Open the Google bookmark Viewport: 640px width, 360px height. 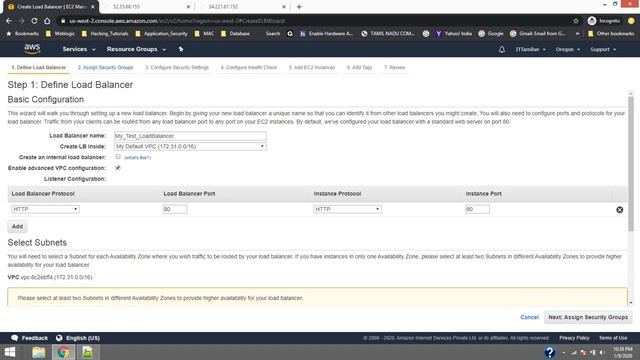pyautogui.click(x=491, y=33)
